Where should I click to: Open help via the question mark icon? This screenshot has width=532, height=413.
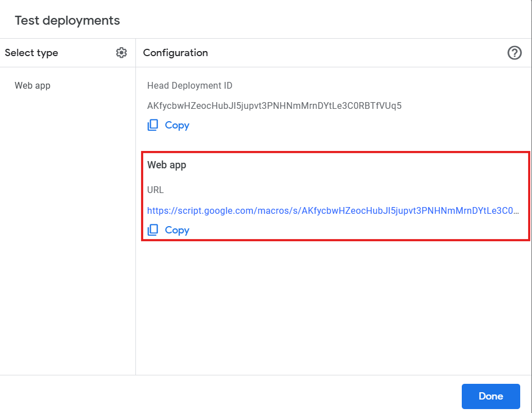[x=514, y=53]
